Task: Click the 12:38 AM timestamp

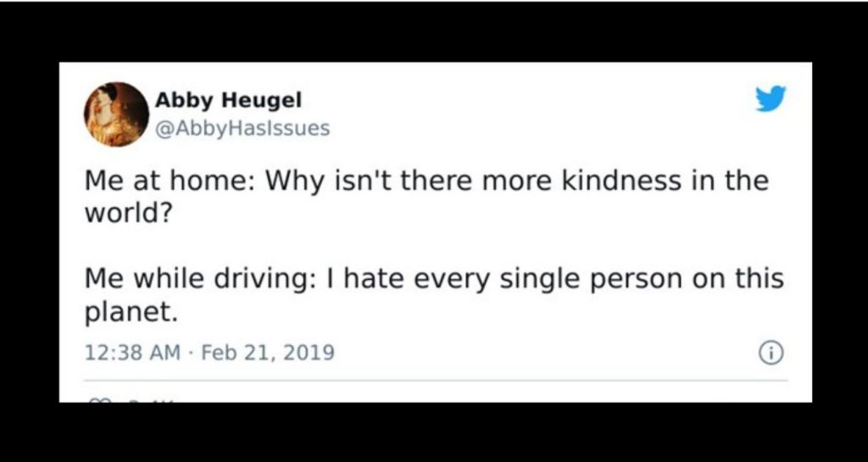Action: coord(132,352)
